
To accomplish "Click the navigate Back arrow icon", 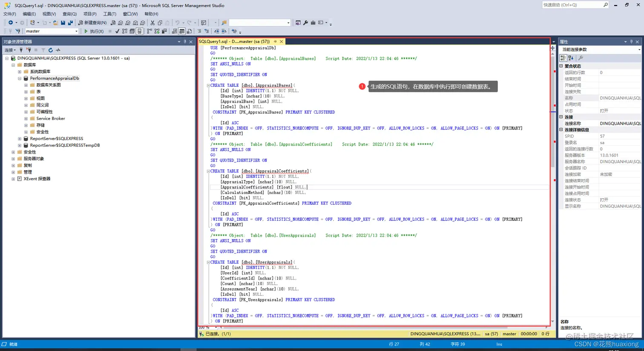I will click(11, 23).
